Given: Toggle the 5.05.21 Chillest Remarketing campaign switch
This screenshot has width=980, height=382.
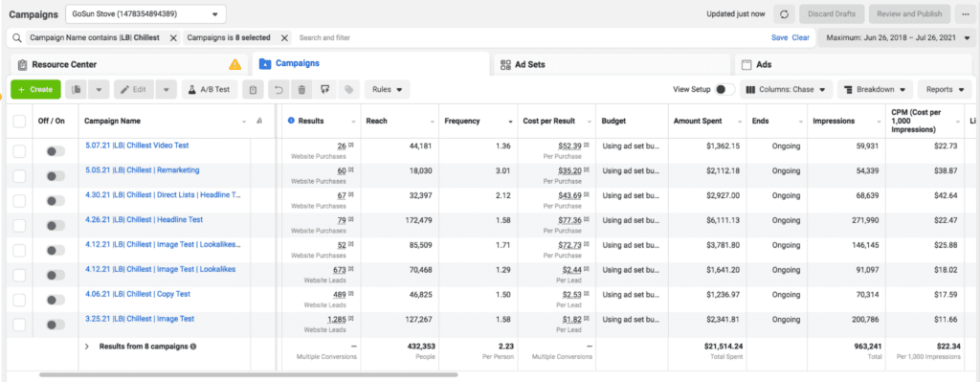Looking at the screenshot, I should coord(56,176).
